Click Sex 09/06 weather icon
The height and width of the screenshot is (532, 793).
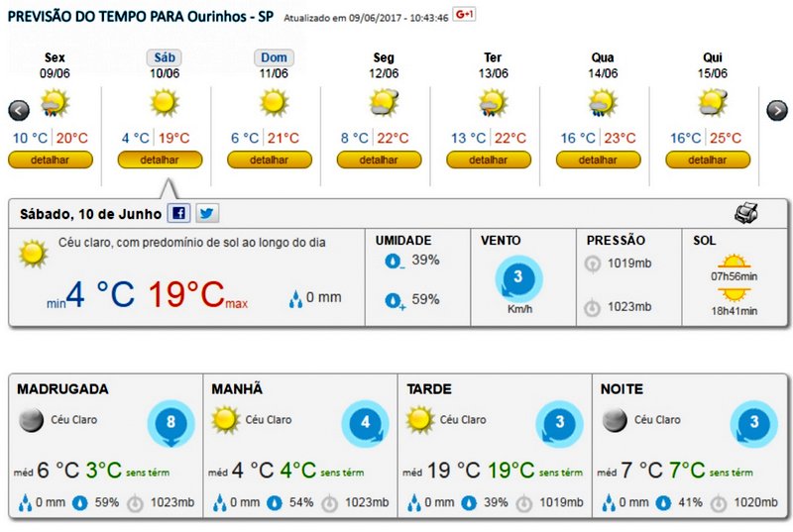coord(55,103)
